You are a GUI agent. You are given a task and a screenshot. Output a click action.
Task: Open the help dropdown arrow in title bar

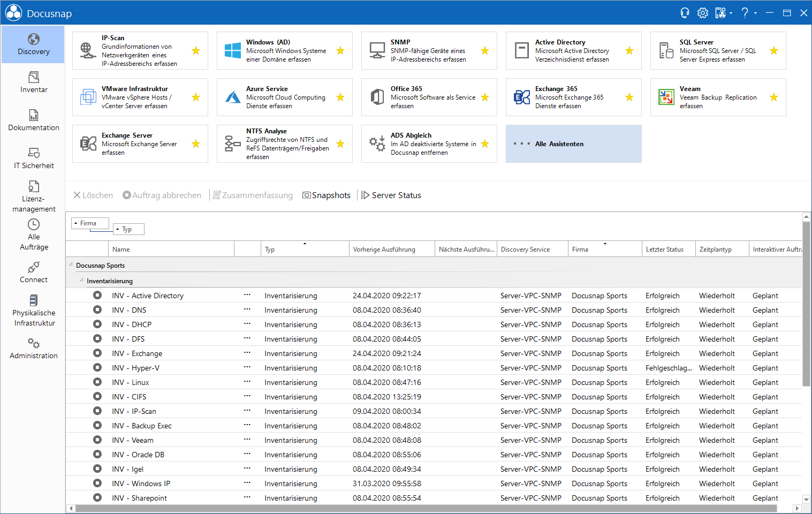755,13
